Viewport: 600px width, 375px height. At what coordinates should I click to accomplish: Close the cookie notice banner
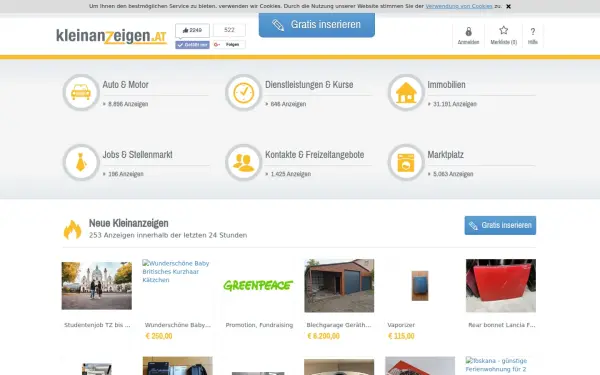point(508,7)
